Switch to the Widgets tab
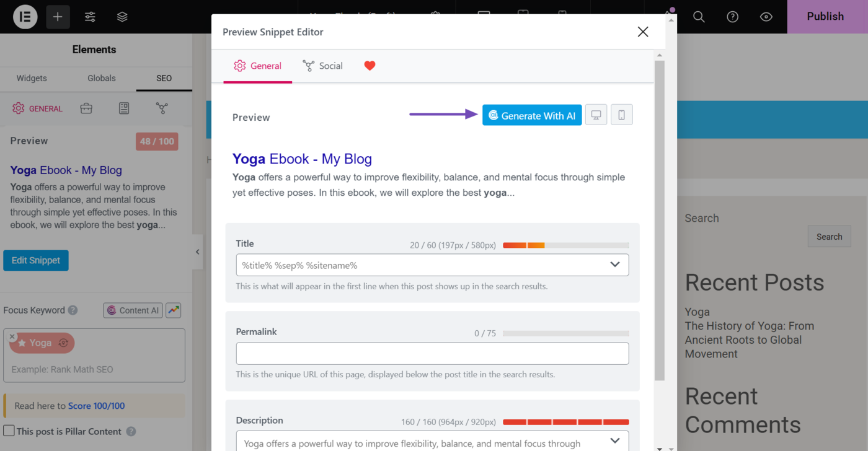This screenshot has height=451, width=868. (x=32, y=78)
